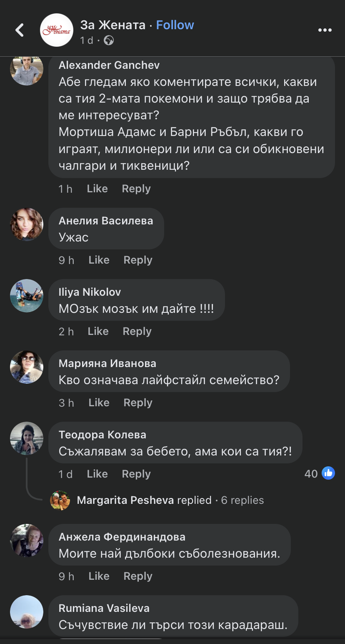The width and height of the screenshot is (345, 644).
Task: Reply to Анжела Фердинандова's condolences comment
Action: coord(138,576)
